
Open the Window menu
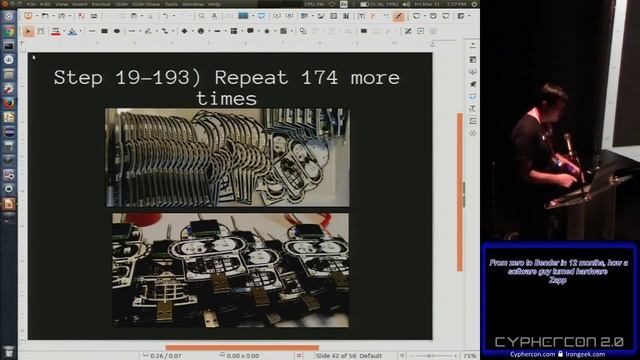(x=193, y=4)
